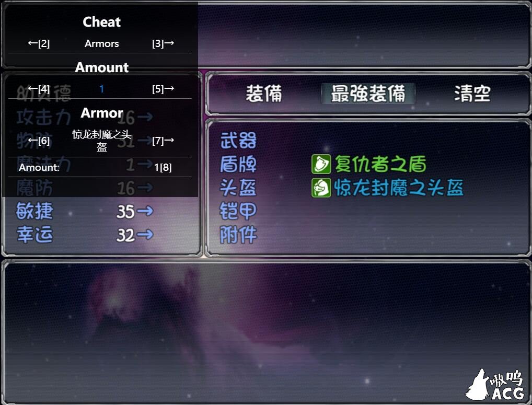Add armor with the 1[8] control
The width and height of the screenshot is (532, 405).
163,167
